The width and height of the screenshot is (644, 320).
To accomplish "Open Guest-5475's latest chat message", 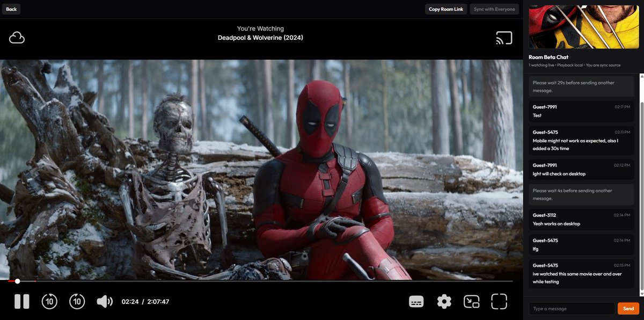I will click(x=581, y=273).
